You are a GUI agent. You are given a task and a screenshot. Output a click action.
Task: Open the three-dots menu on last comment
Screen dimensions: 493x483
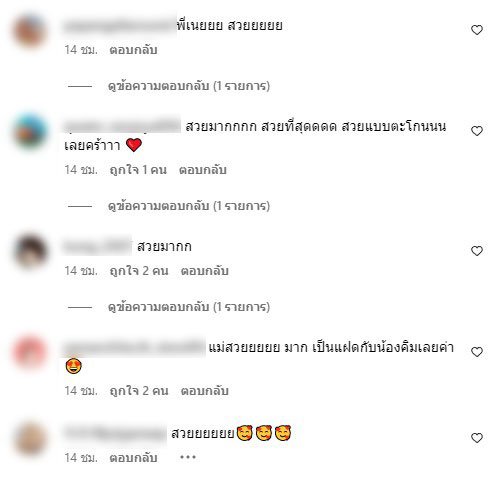(188, 457)
